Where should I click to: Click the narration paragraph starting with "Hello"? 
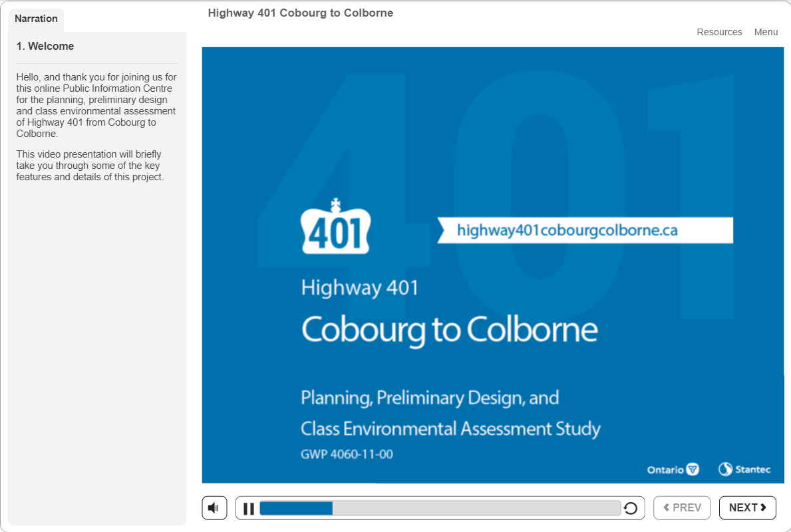tap(96, 105)
